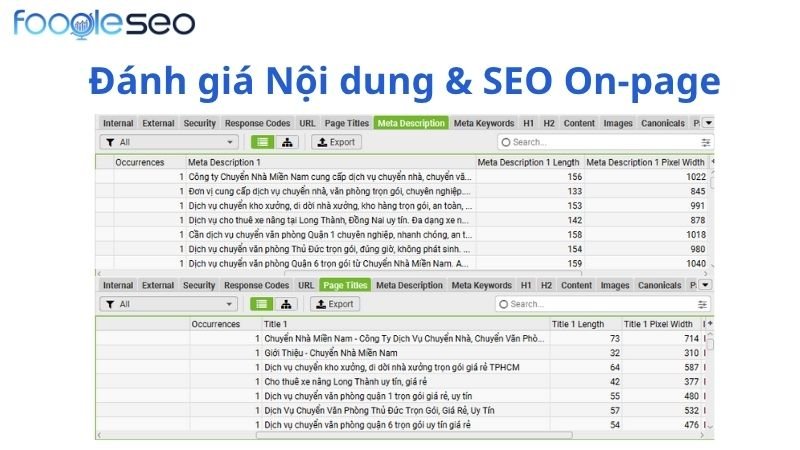Open Response Codes tab in upper panel
Viewport: 800px width, 450px height.
pyautogui.click(x=257, y=123)
